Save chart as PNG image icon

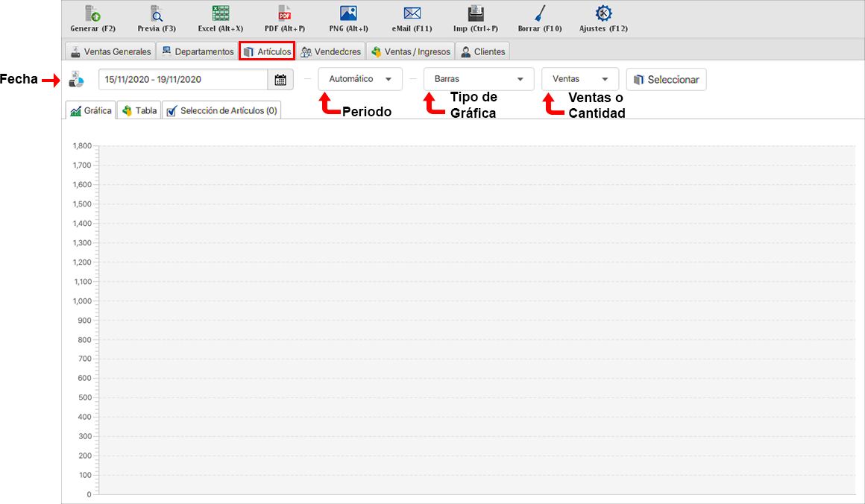coord(348,13)
